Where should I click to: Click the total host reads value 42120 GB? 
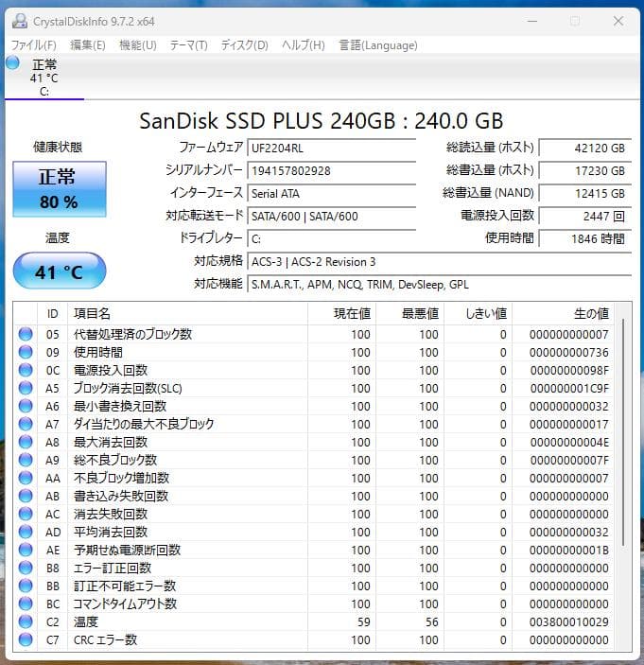point(585,148)
